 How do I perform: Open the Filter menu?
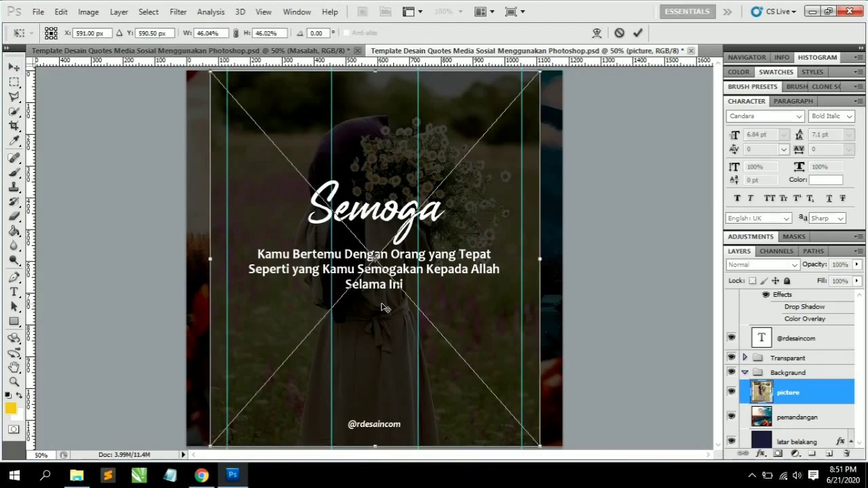point(178,12)
